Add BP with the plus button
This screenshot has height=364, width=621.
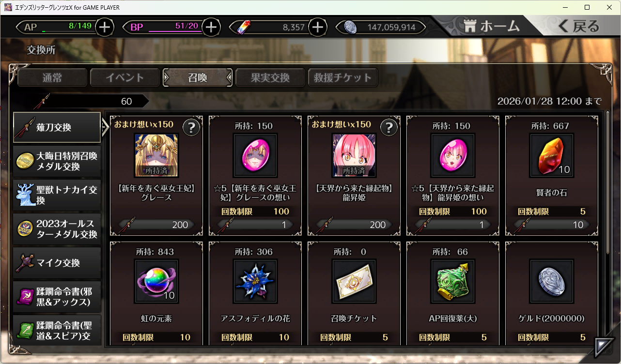(211, 27)
